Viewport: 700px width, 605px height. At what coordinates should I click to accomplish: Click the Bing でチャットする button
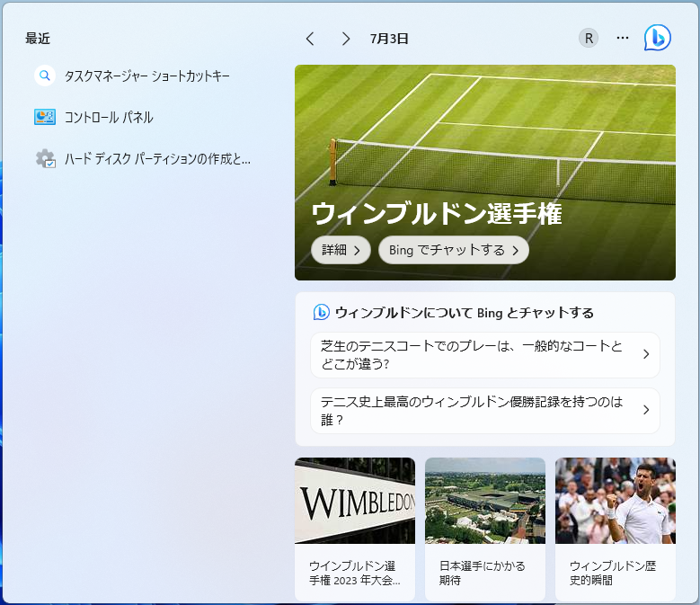pyautogui.click(x=454, y=250)
